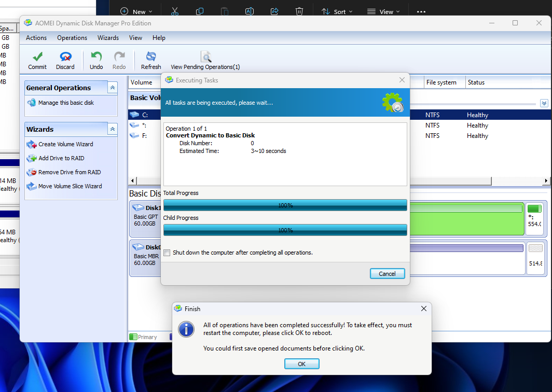Click the Total Progress bar
Viewport: 552px width, 392px height.
[x=285, y=205]
